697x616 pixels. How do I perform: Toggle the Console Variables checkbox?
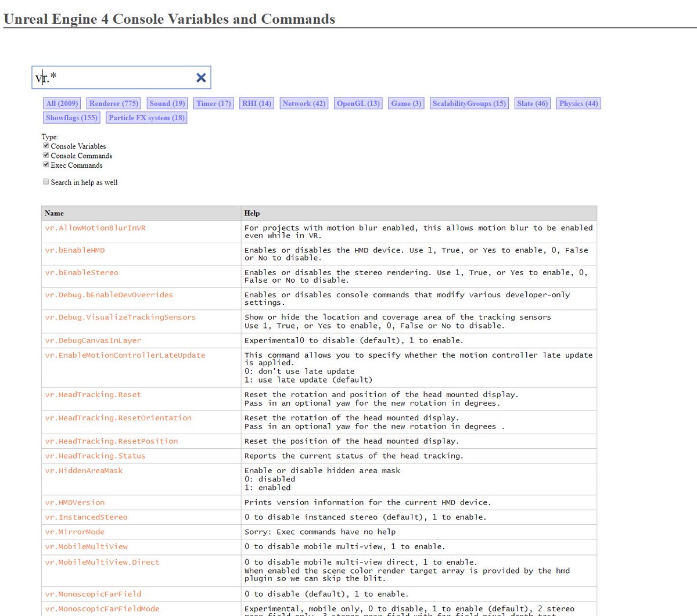46,146
